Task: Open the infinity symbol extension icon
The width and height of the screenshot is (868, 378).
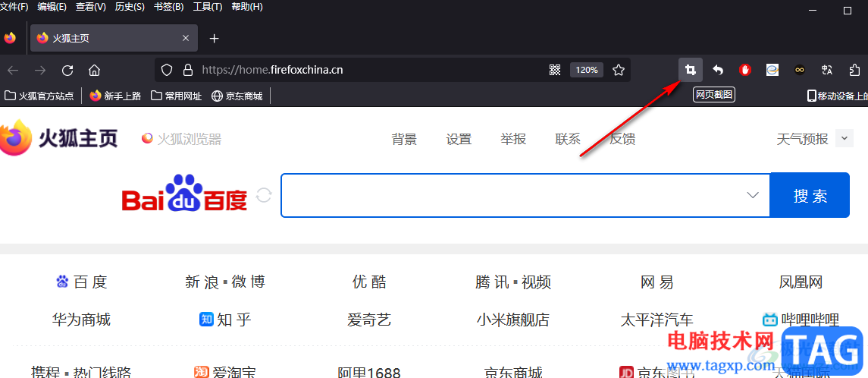Action: (799, 70)
